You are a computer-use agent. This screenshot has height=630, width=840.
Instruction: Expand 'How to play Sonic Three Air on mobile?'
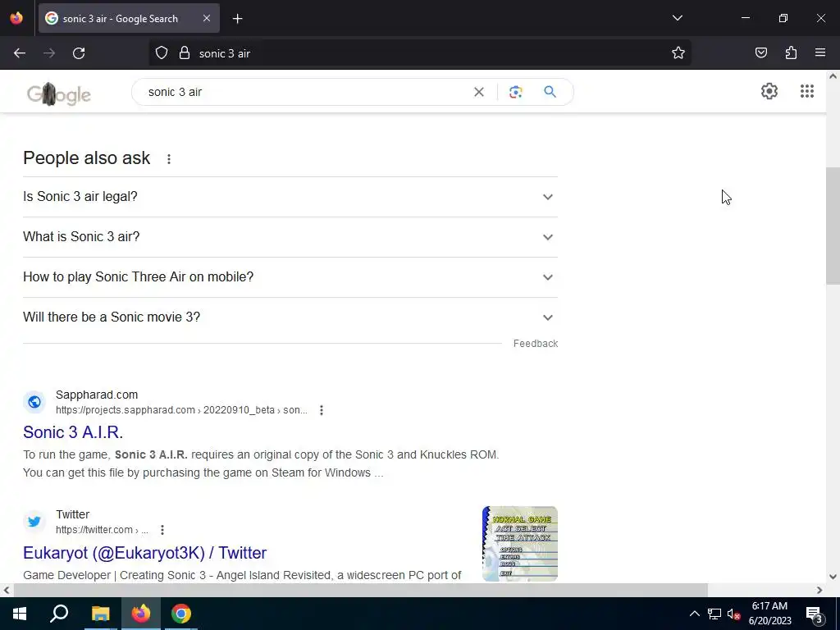[290, 277]
